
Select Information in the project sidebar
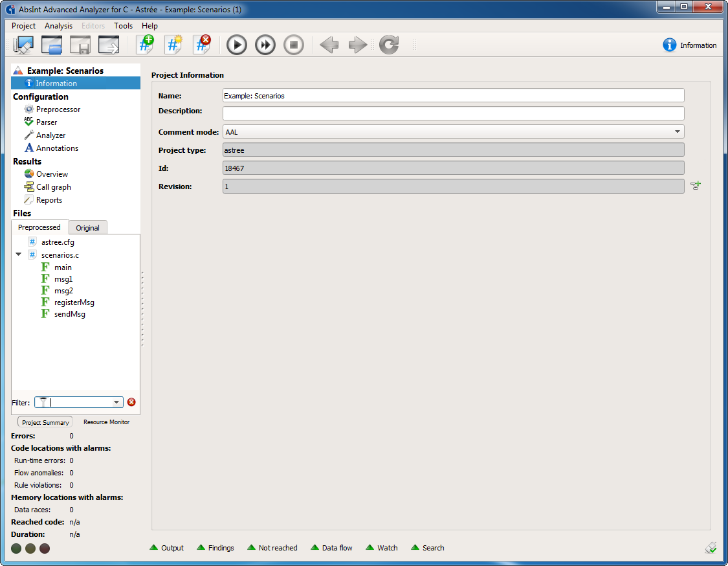[76, 83]
